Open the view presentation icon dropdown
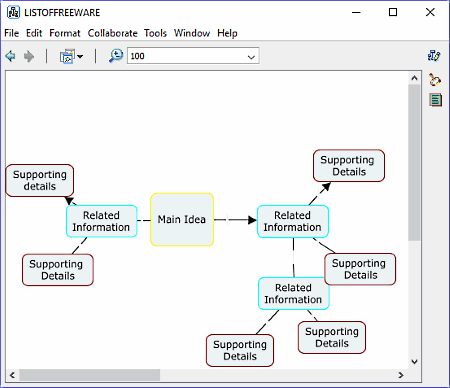This screenshot has height=388, width=450. point(71,56)
